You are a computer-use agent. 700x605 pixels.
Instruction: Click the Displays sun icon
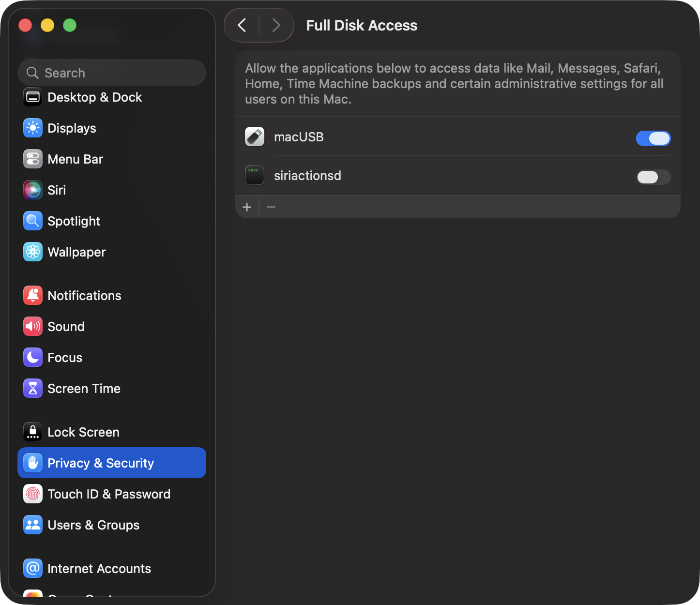pyautogui.click(x=33, y=128)
